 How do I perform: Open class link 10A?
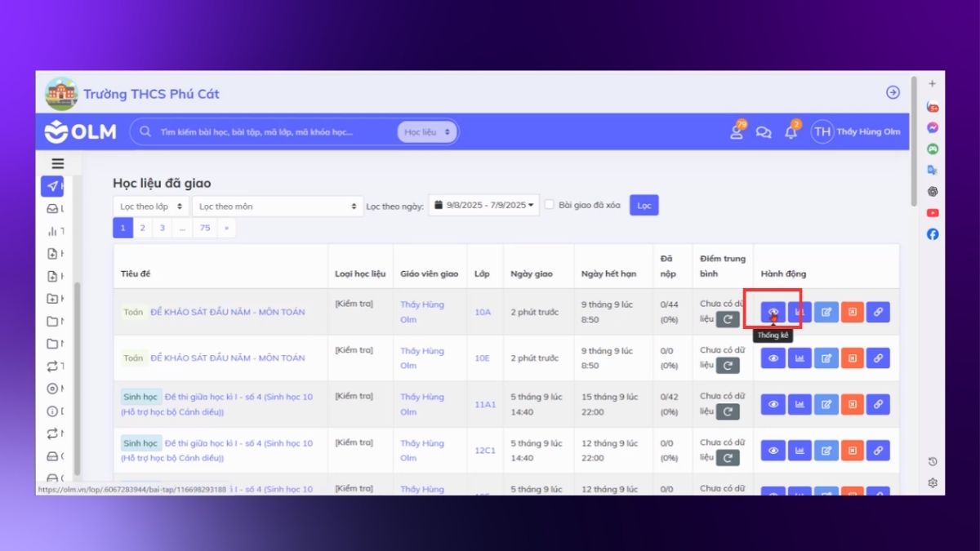pos(483,312)
